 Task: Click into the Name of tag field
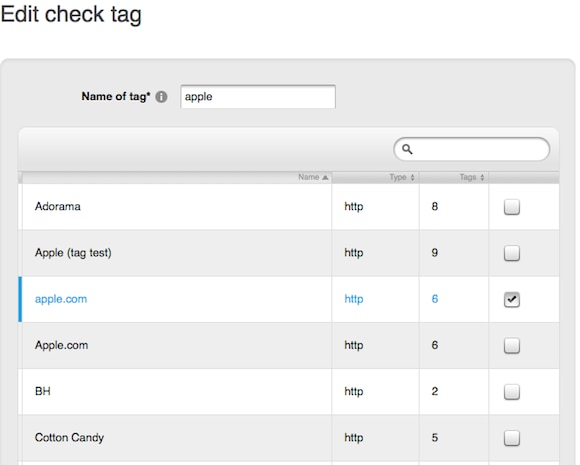[x=258, y=97]
